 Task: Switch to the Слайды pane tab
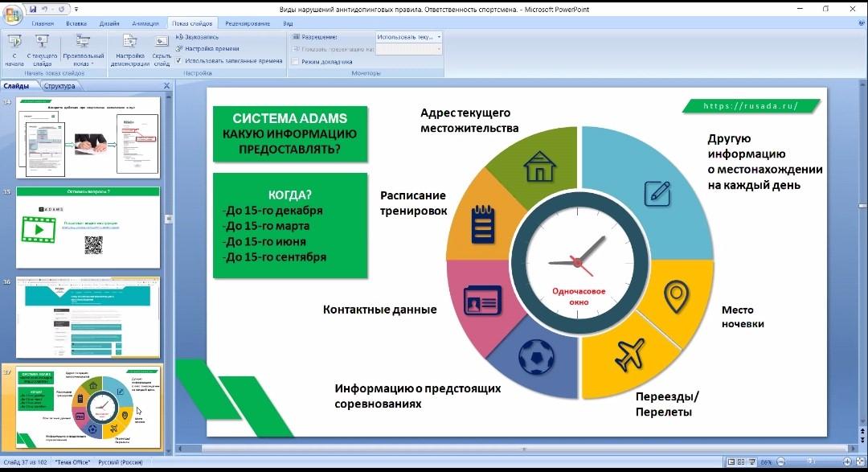pos(17,86)
